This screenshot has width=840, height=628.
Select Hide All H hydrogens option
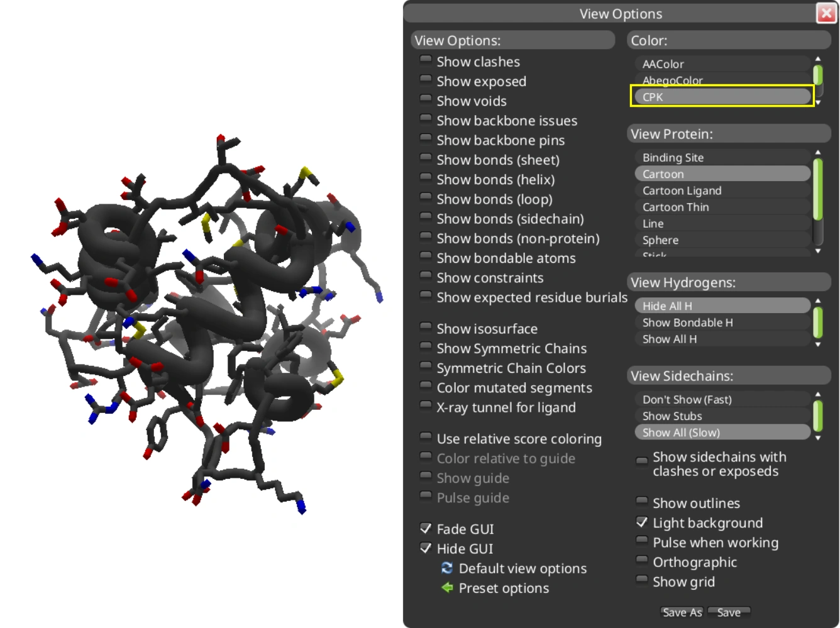pos(722,306)
